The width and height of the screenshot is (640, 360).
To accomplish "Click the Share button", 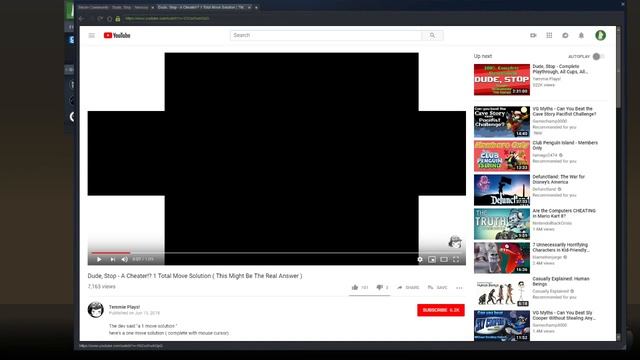I will tap(408, 287).
